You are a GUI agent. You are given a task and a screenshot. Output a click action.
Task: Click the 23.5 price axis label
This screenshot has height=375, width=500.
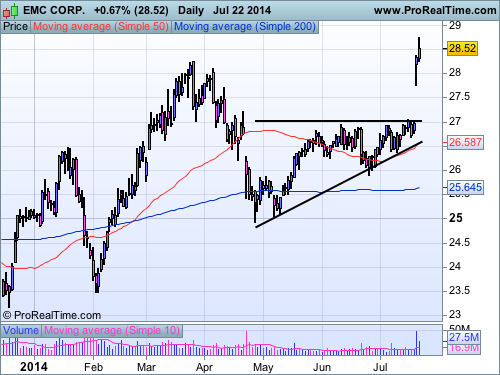point(459,291)
